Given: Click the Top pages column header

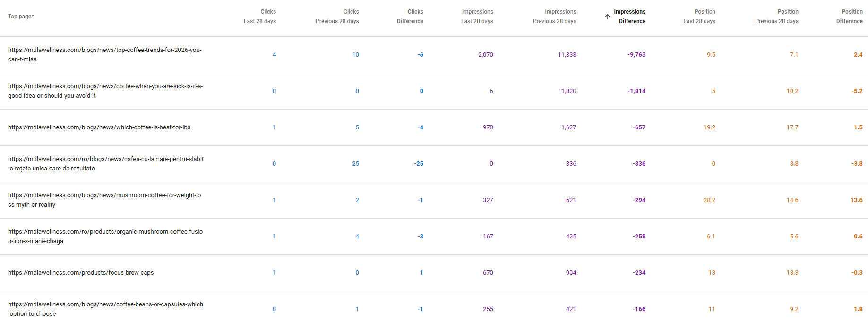Looking at the screenshot, I should point(21,17).
